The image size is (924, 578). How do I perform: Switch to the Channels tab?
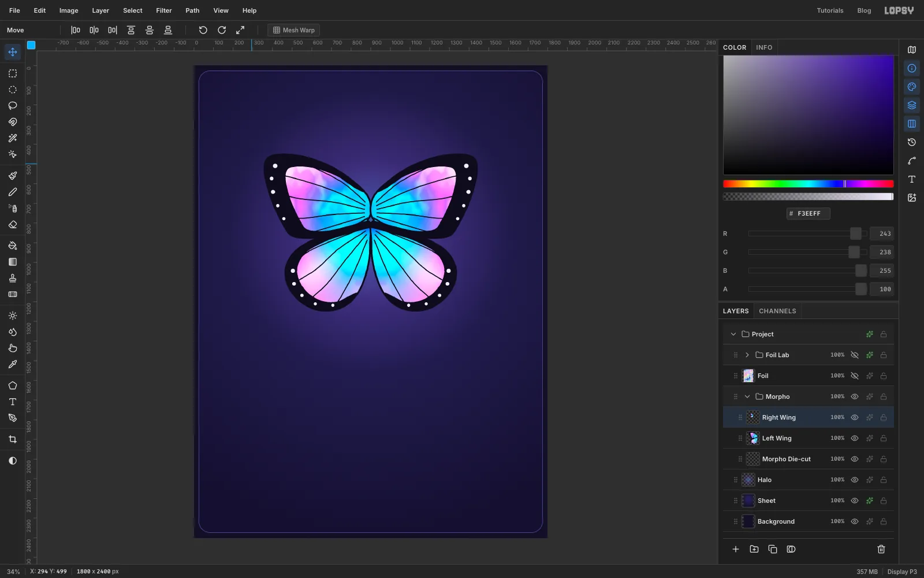pyautogui.click(x=777, y=311)
